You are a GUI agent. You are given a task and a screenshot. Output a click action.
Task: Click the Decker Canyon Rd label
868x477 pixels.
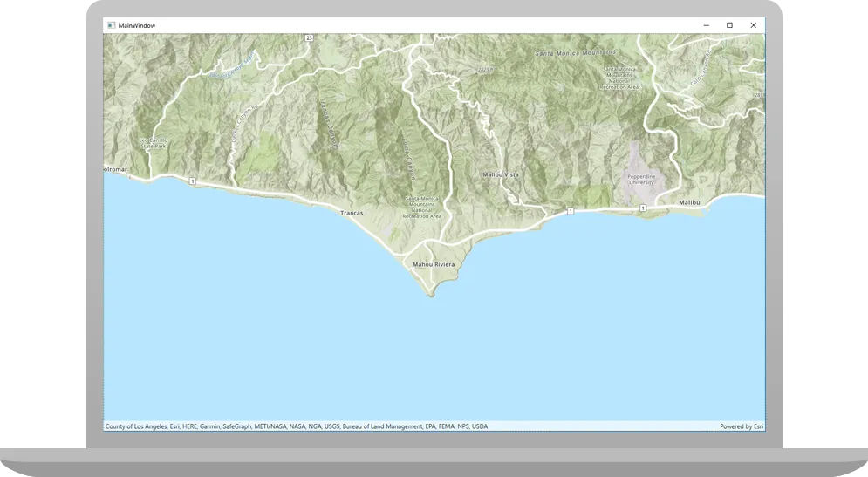point(244,124)
